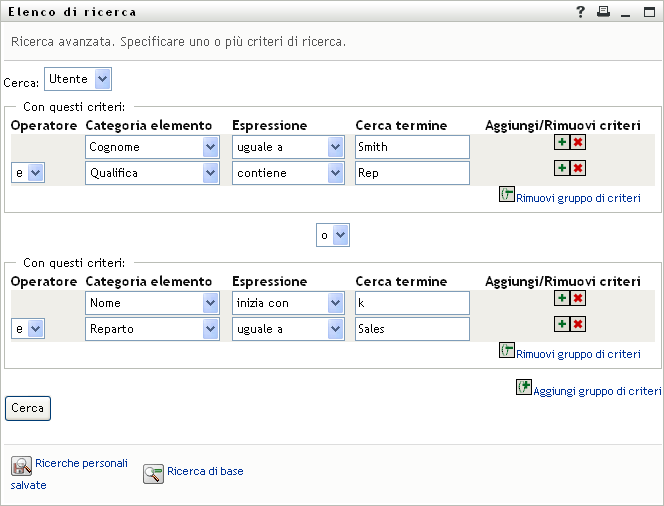Click the Aggiungi gruppo di criteri icon

pyautogui.click(x=524, y=388)
